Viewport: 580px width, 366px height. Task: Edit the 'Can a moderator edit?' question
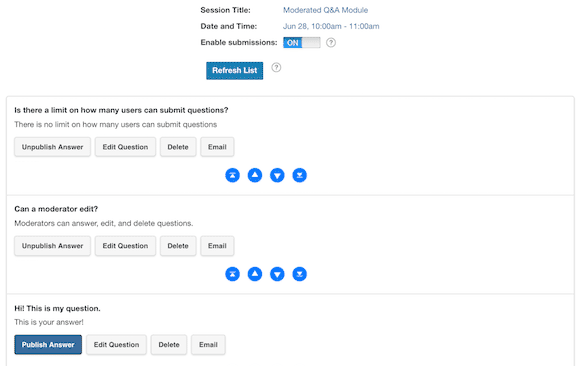click(x=125, y=246)
